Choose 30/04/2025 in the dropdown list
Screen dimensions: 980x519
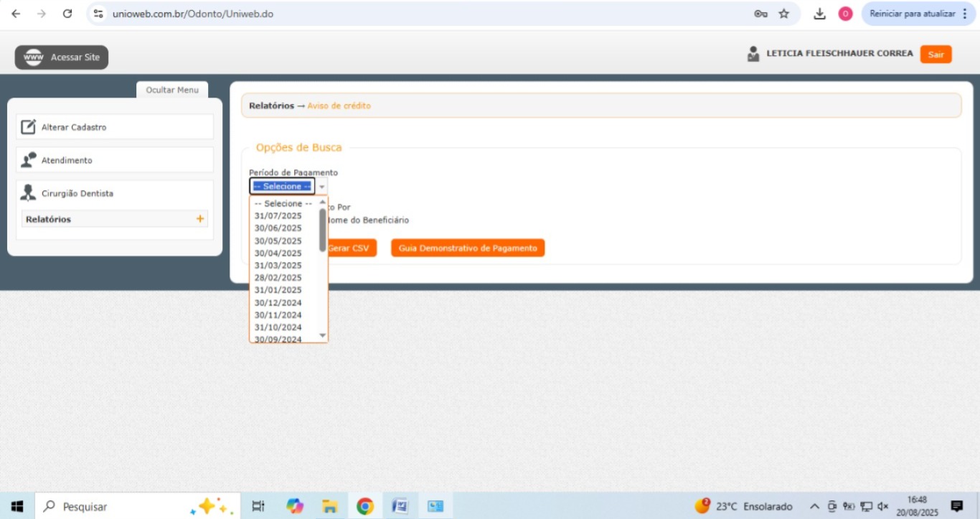click(x=278, y=253)
